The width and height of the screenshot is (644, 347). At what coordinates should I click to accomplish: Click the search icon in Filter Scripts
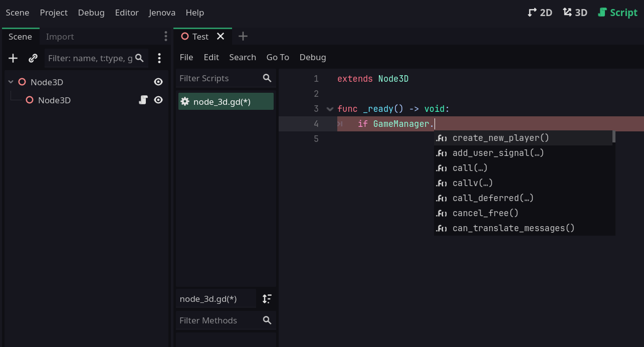[267, 78]
